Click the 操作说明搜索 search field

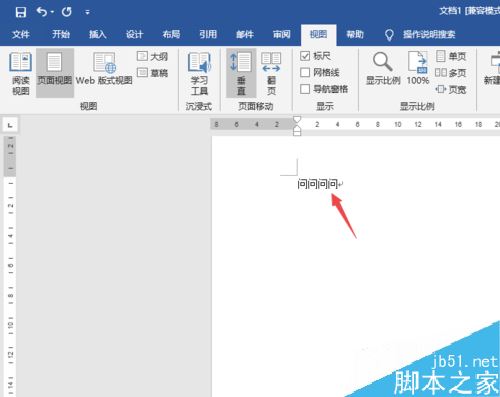(x=429, y=34)
